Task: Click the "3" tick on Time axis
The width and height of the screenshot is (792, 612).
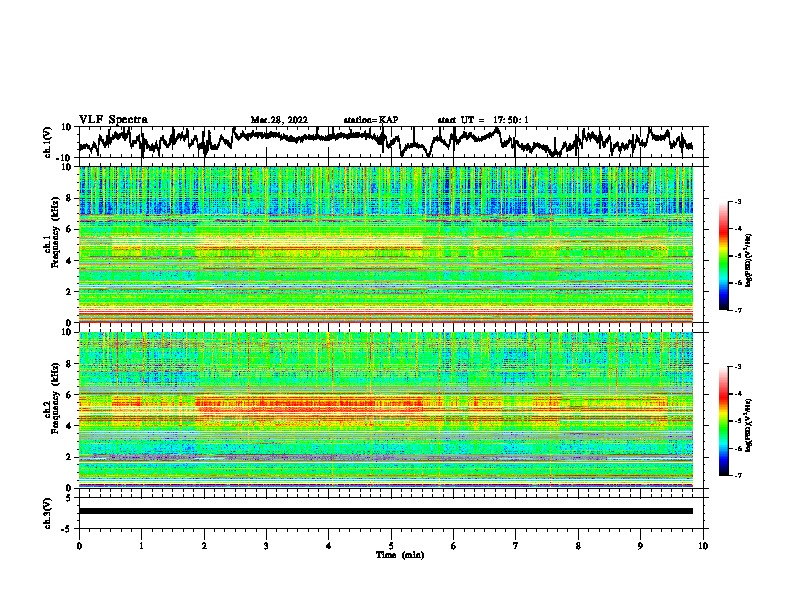Action: (266, 546)
